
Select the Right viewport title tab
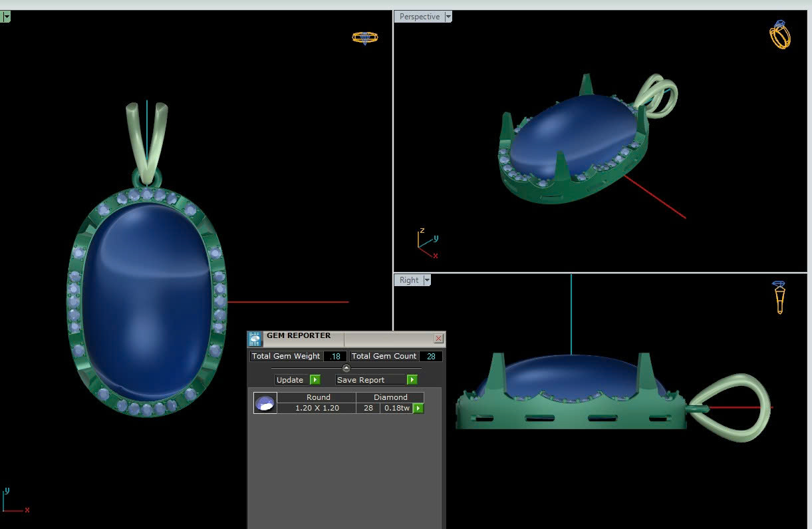coord(409,280)
